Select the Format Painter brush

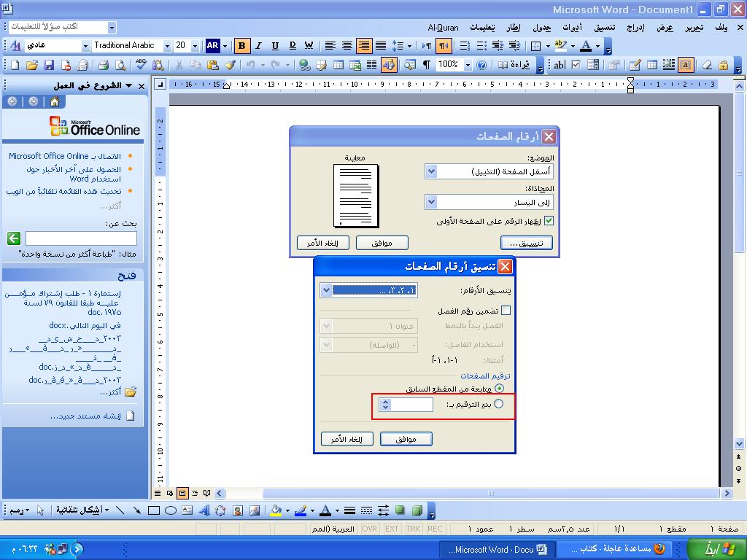(230, 65)
